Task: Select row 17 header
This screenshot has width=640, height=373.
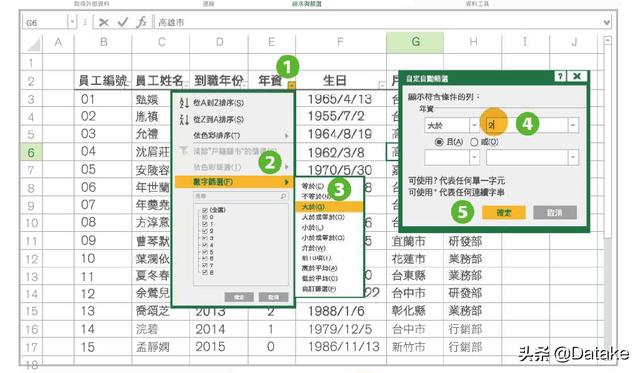Action: tap(31, 347)
